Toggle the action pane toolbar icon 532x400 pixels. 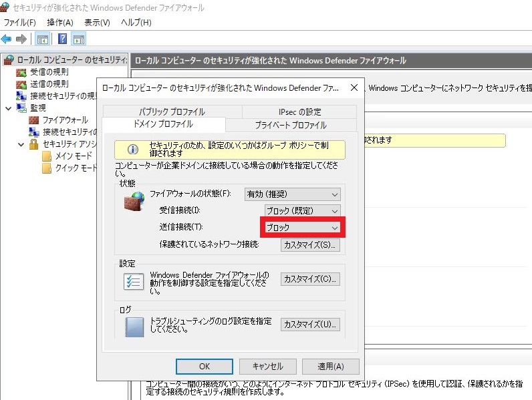[x=79, y=39]
